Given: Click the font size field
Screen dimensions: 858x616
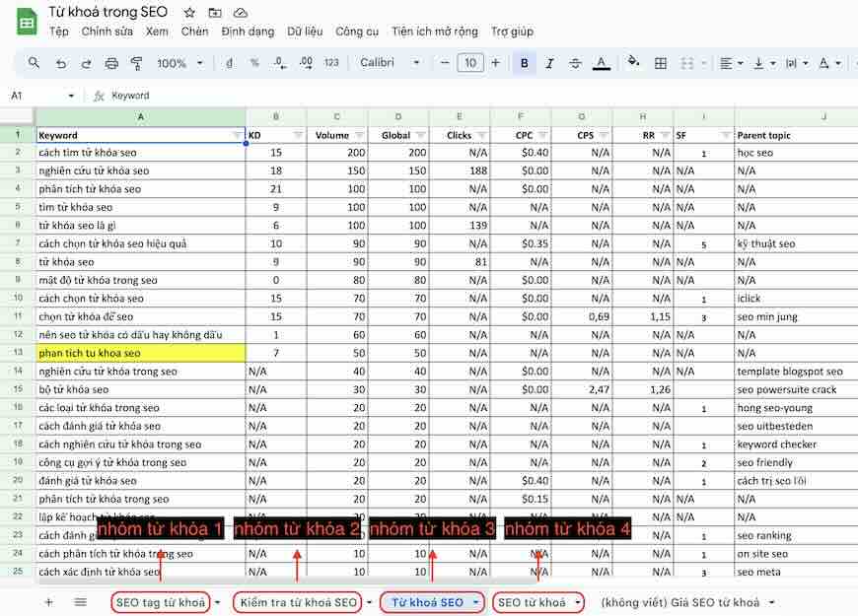Looking at the screenshot, I should pyautogui.click(x=470, y=63).
